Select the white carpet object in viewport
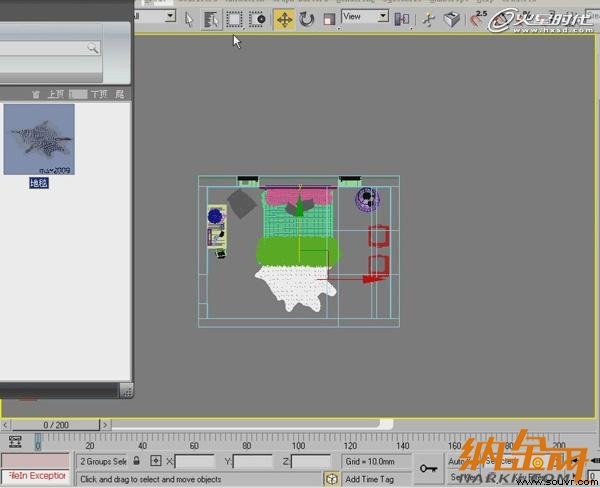This screenshot has width=600, height=488. point(295,286)
